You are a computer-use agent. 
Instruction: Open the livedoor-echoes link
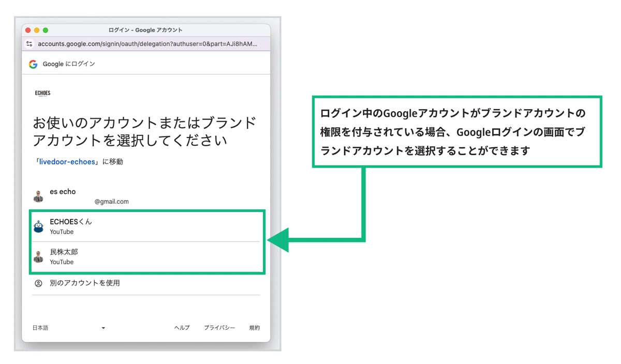click(67, 162)
